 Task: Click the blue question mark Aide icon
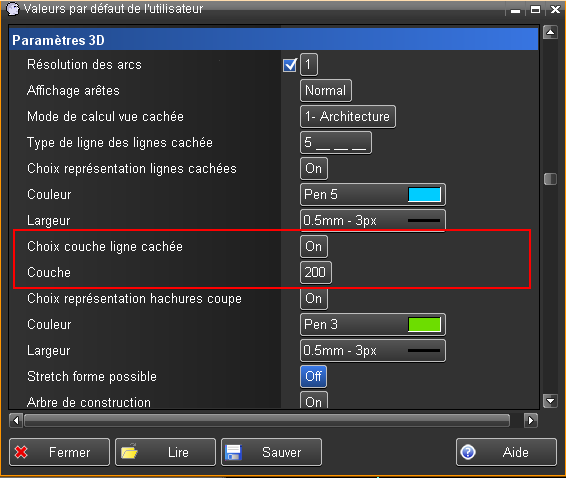point(468,452)
